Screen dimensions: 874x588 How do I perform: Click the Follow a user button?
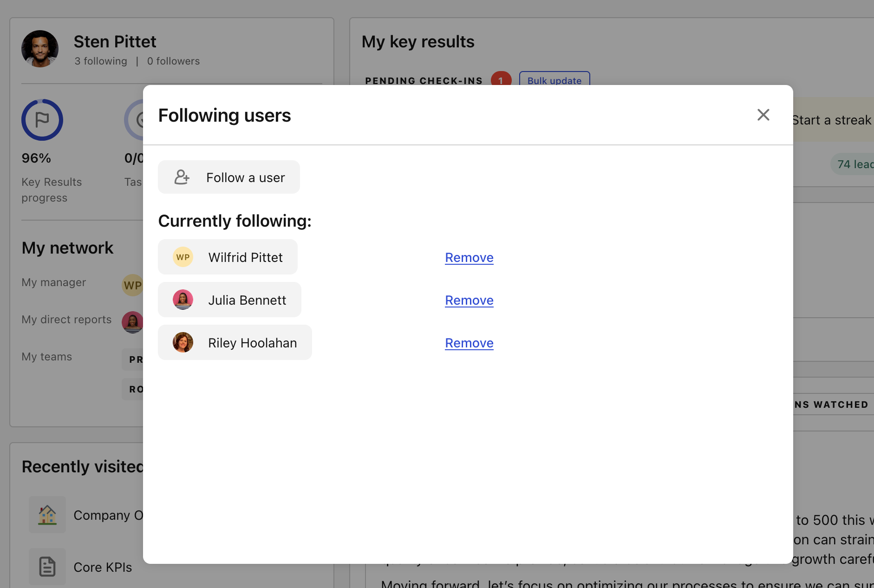point(229,177)
